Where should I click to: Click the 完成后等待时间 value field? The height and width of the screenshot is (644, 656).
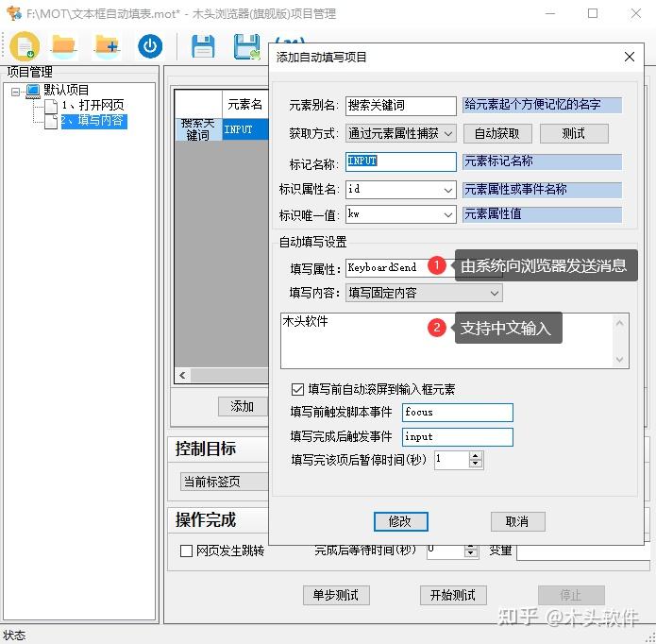coord(445,551)
